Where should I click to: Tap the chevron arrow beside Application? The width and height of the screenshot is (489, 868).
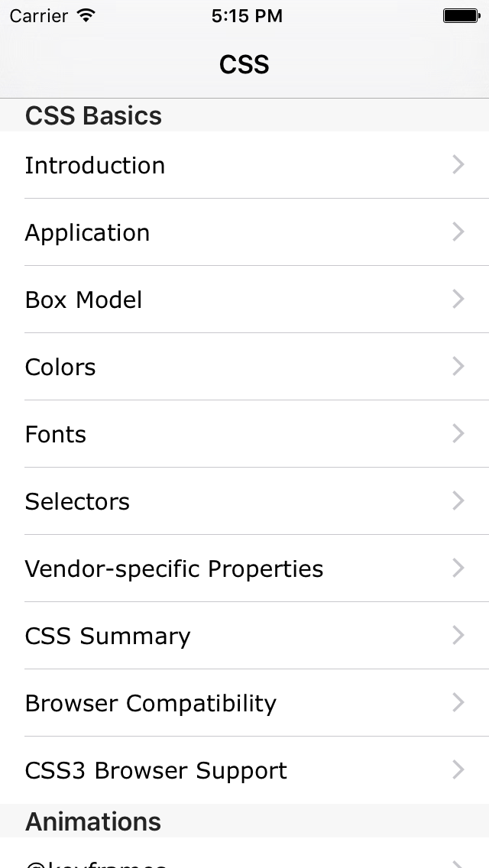[x=458, y=232]
